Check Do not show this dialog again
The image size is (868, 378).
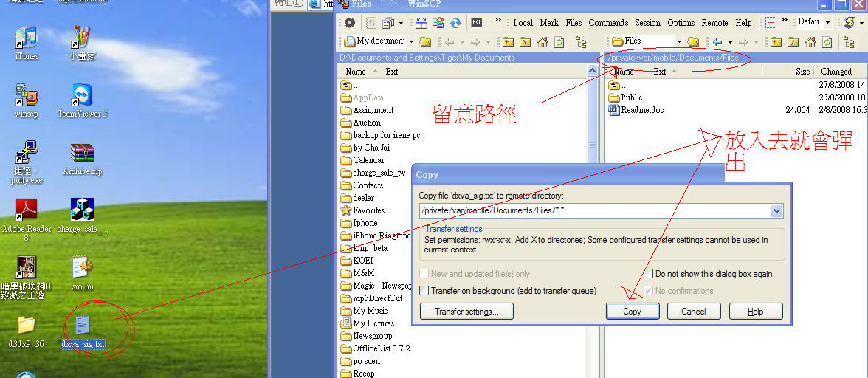pos(649,274)
